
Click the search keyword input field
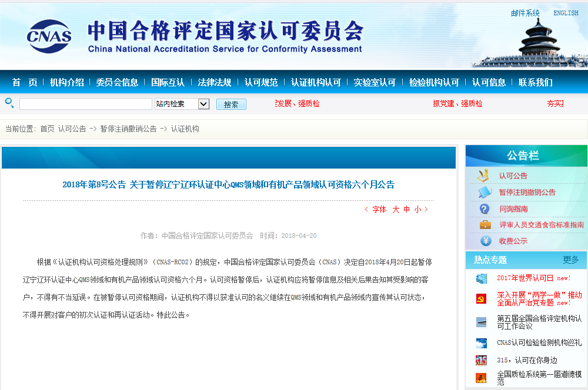[x=86, y=104]
